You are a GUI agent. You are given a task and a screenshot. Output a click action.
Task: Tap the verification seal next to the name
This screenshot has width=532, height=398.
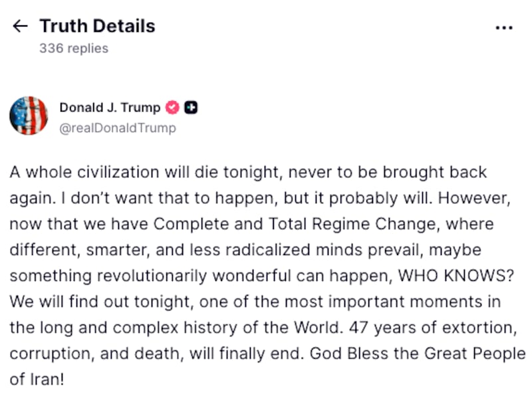[172, 107]
